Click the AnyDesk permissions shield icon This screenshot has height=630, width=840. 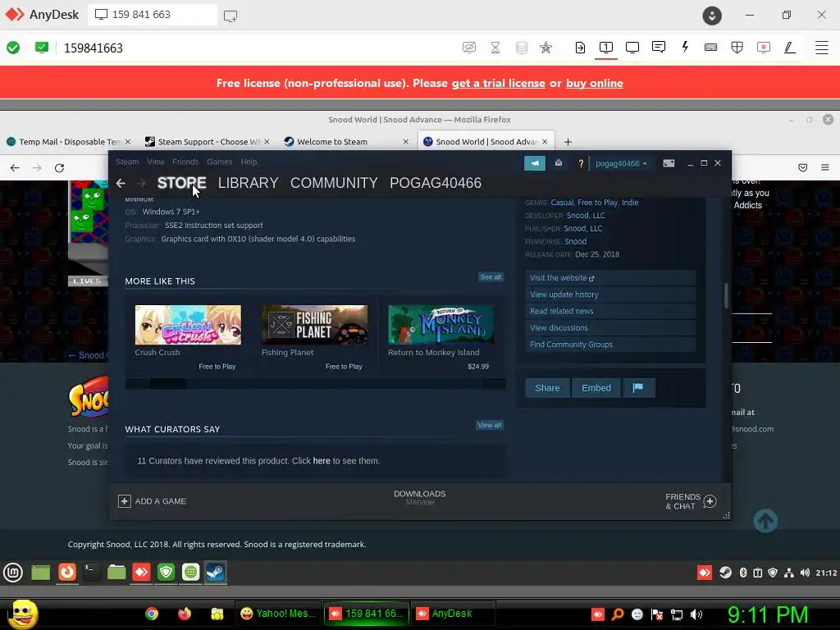[x=737, y=48]
